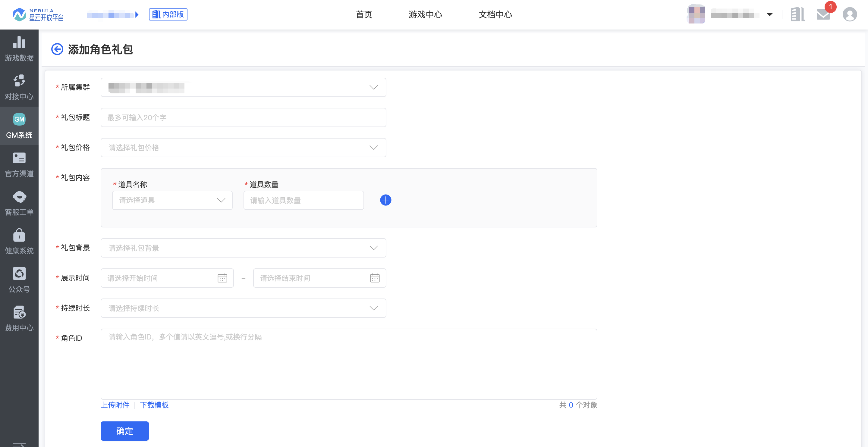Click the blurred user avatar thumbnail
The width and height of the screenshot is (868, 447).
tap(696, 14)
